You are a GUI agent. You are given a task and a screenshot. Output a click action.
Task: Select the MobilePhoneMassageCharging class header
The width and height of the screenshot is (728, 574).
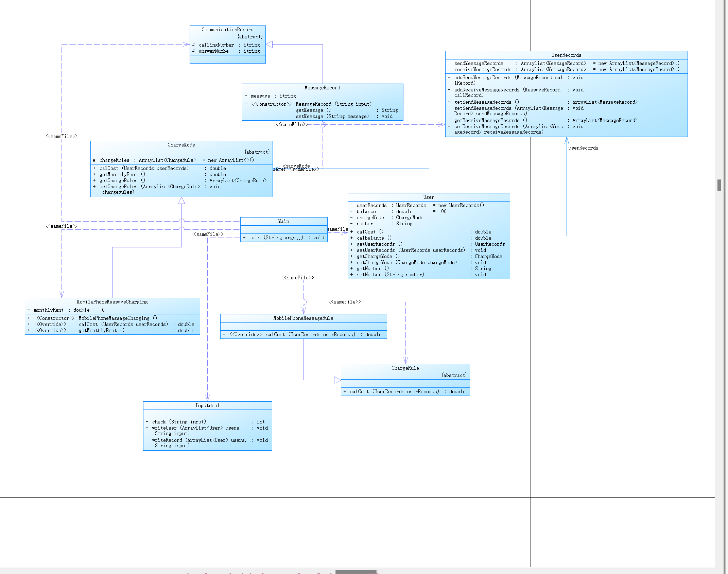112,302
